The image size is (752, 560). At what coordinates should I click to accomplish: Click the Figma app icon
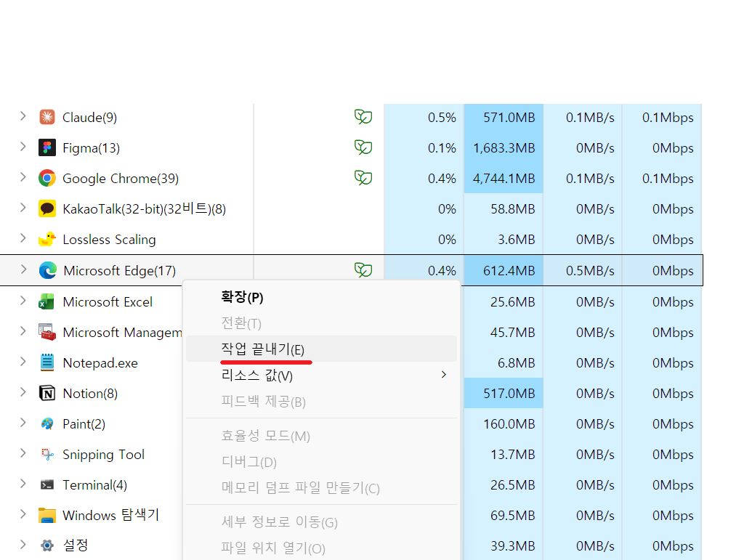(x=47, y=147)
